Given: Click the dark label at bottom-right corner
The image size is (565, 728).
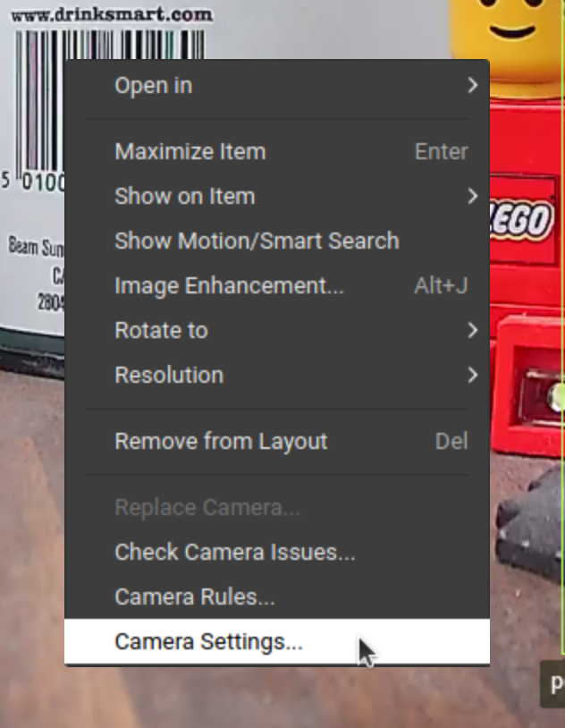Looking at the screenshot, I should click(x=554, y=685).
